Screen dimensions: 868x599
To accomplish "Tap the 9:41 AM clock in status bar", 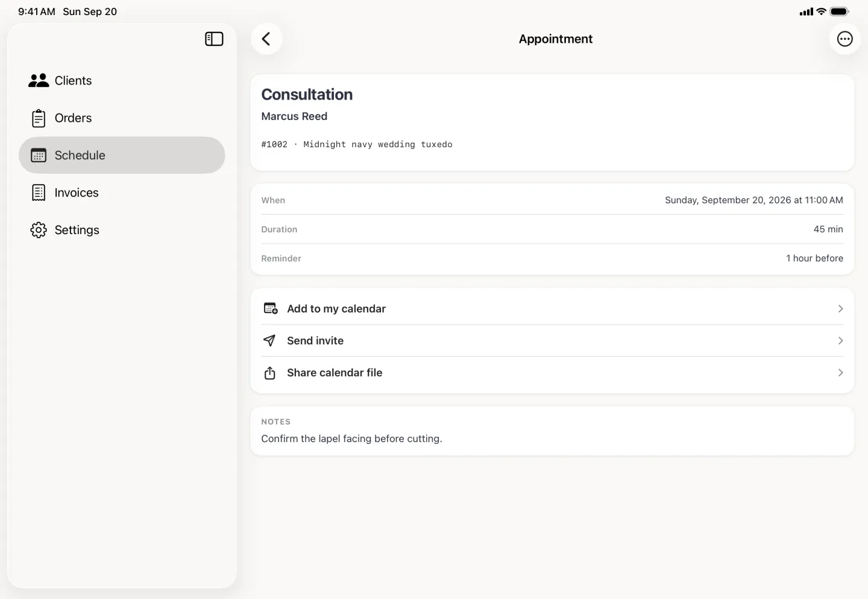I will (37, 11).
